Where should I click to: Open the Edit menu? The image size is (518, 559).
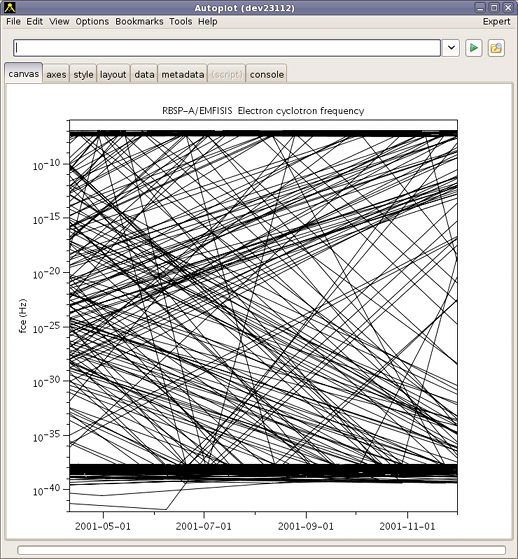(35, 22)
